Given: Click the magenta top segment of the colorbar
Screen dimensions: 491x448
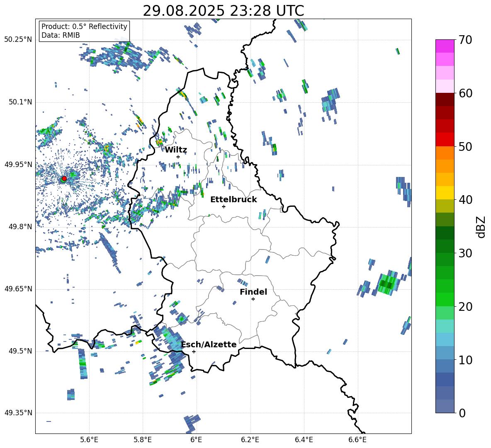Looking at the screenshot, I should [x=445, y=46].
